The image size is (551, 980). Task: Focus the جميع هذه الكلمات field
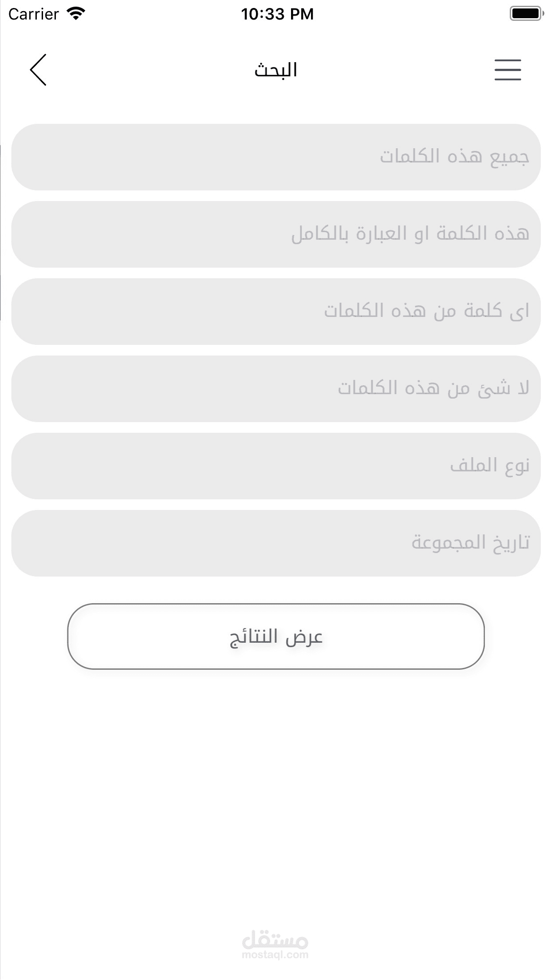click(x=275, y=157)
